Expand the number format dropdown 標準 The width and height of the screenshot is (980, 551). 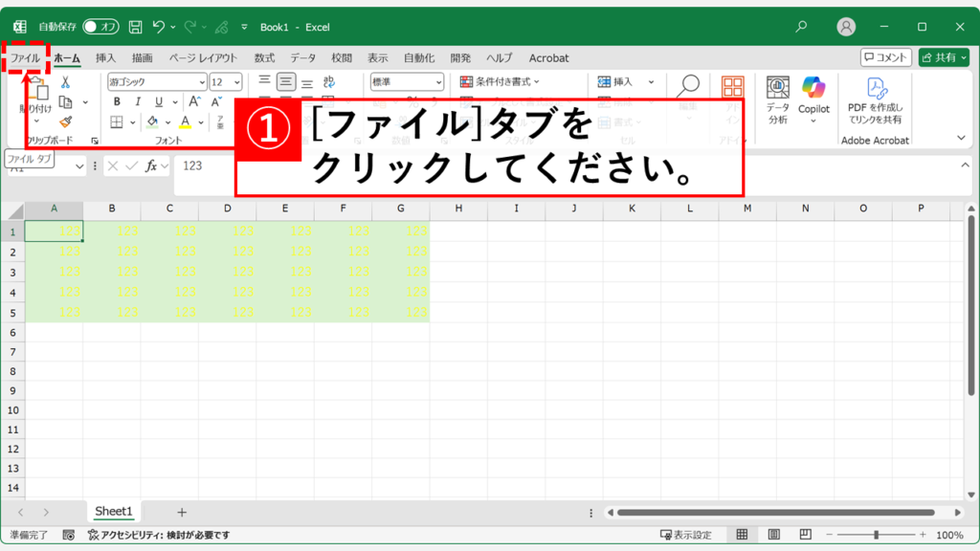click(x=438, y=82)
